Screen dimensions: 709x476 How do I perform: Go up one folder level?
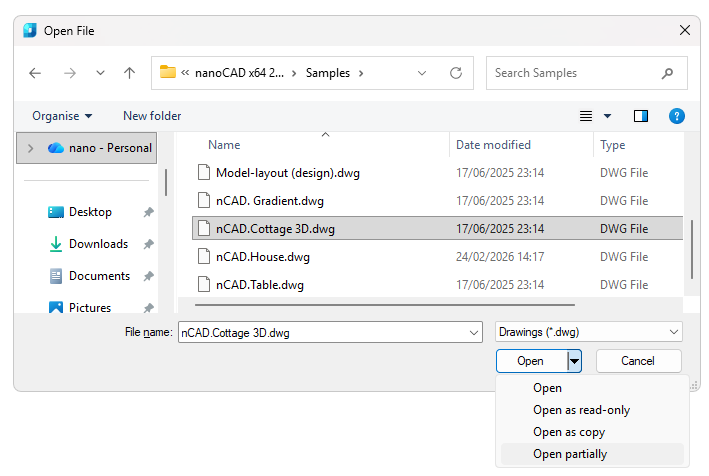pyautogui.click(x=129, y=73)
